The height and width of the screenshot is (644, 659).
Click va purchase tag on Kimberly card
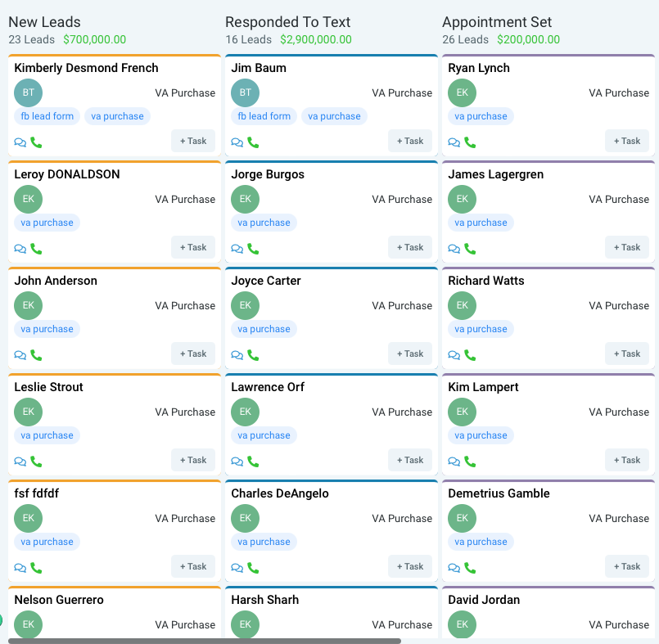click(117, 116)
